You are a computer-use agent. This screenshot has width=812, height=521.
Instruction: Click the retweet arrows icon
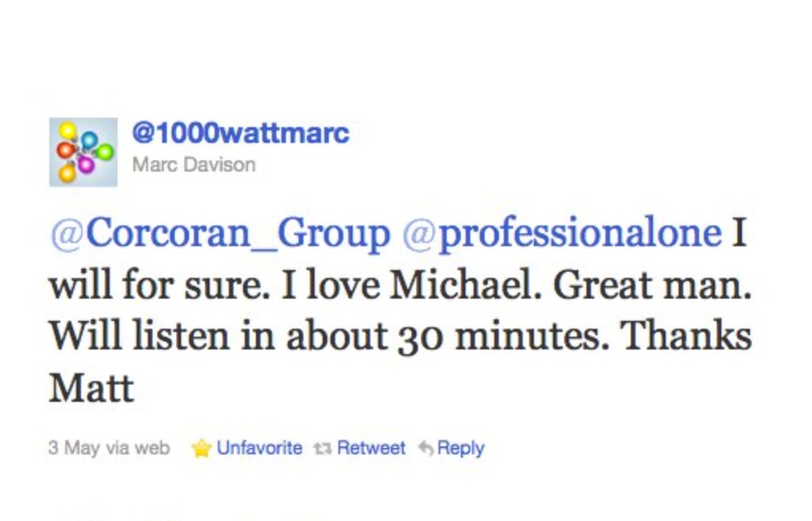coord(323,449)
